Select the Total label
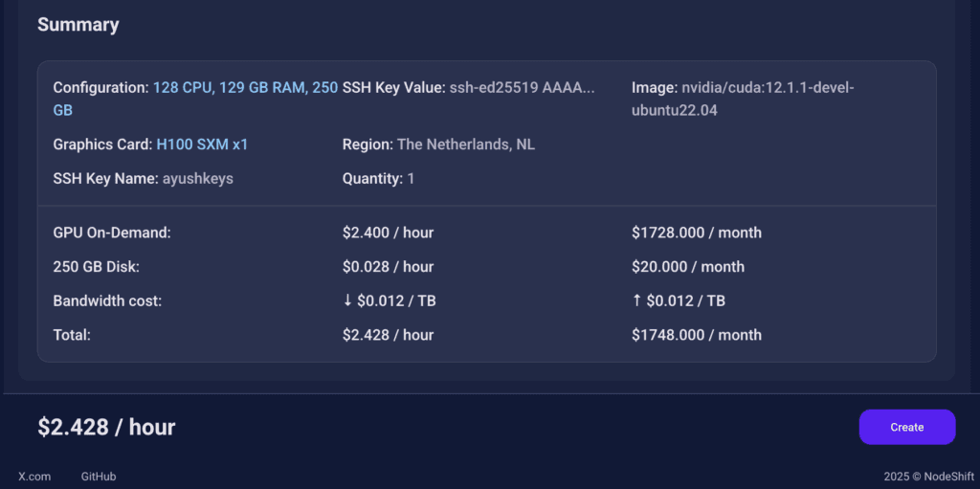This screenshot has height=489, width=980. tap(72, 335)
